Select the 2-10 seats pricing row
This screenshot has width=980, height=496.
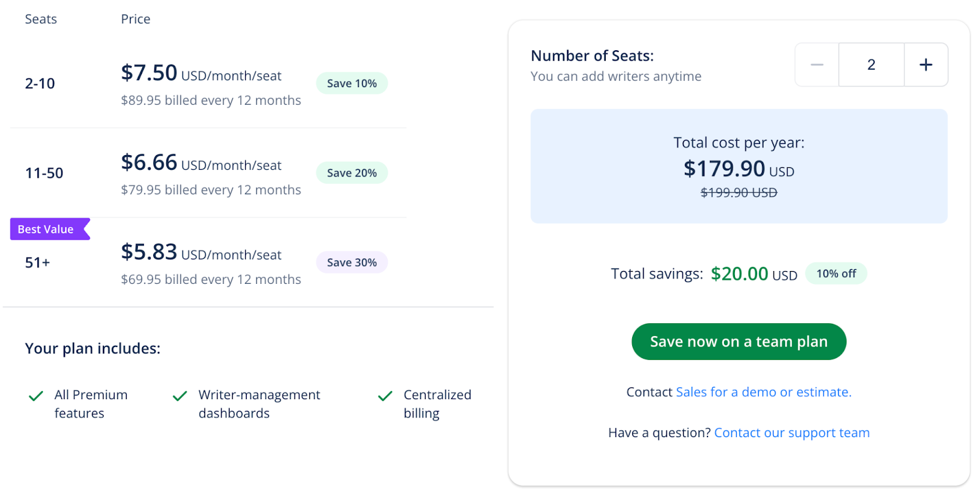pos(40,83)
